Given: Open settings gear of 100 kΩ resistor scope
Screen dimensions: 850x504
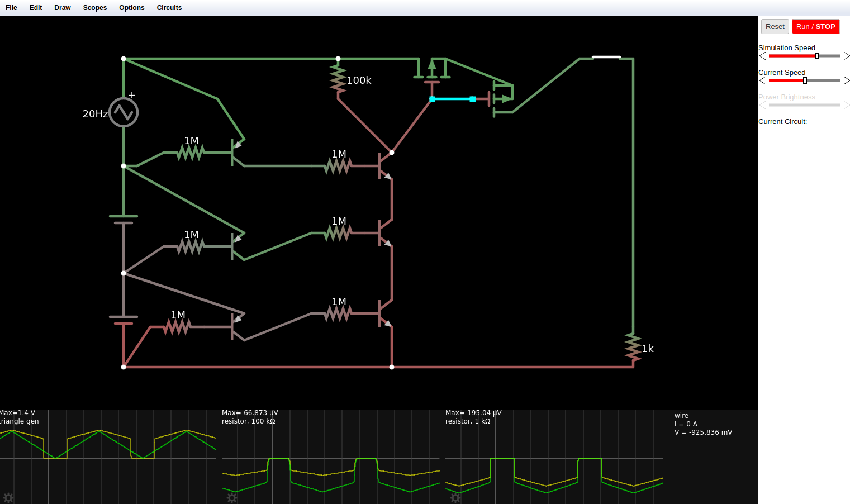Looking at the screenshot, I should point(232,497).
